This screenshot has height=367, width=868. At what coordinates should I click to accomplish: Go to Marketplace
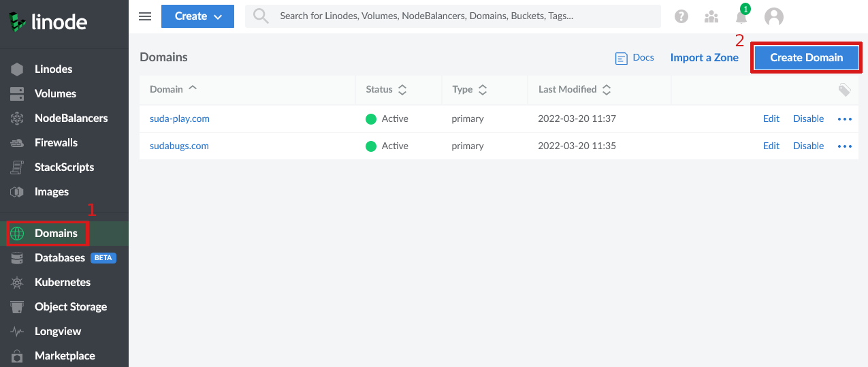(x=65, y=356)
